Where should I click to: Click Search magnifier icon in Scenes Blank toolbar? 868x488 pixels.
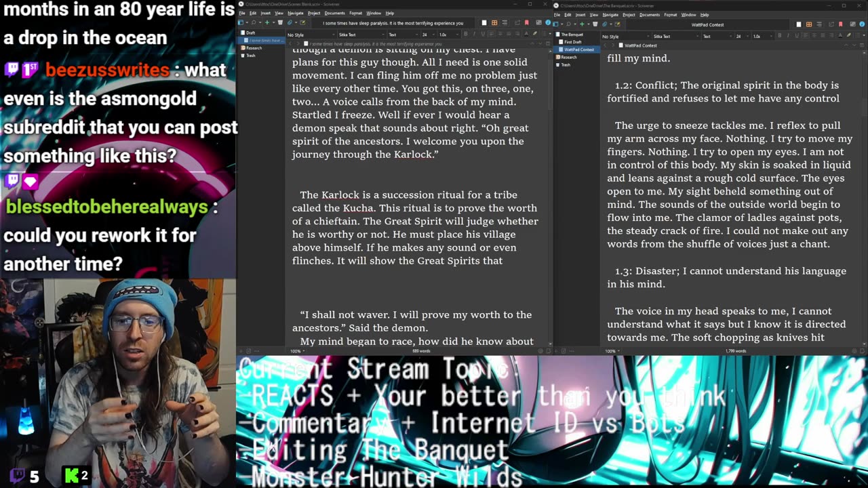(x=254, y=23)
